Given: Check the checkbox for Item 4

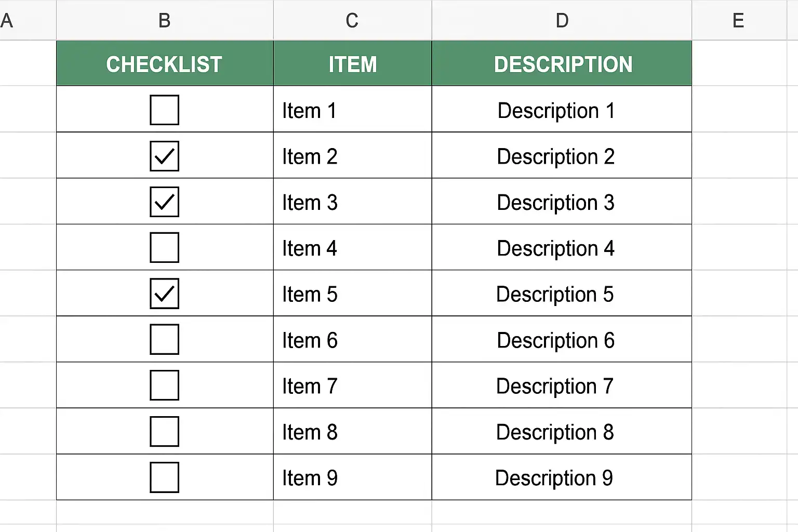Looking at the screenshot, I should pyautogui.click(x=164, y=248).
